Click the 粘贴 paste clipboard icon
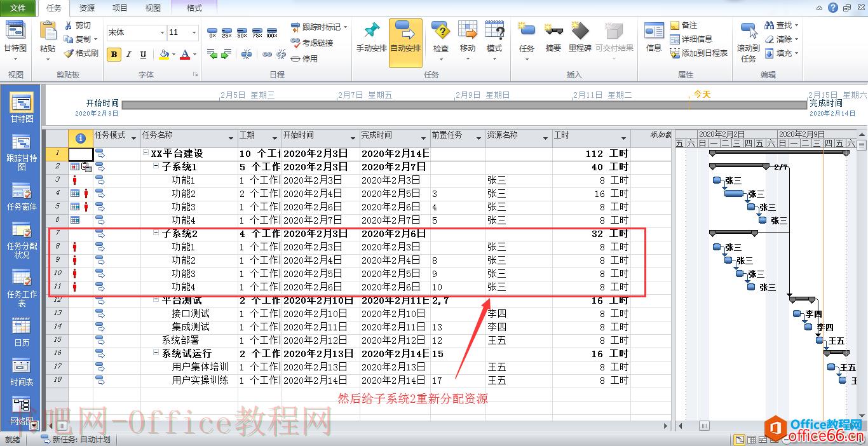This screenshot has width=868, height=446. pos(48,30)
